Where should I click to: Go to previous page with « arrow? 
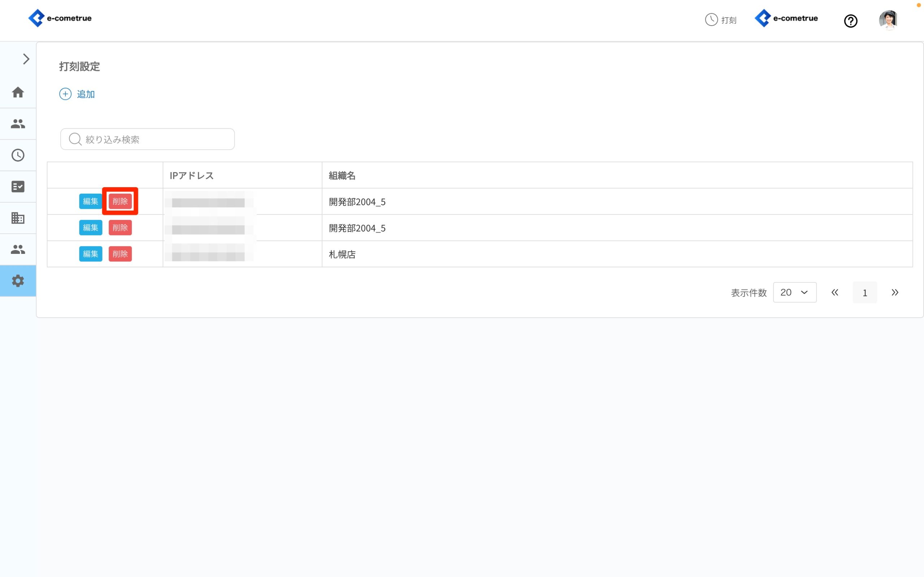[x=834, y=292]
